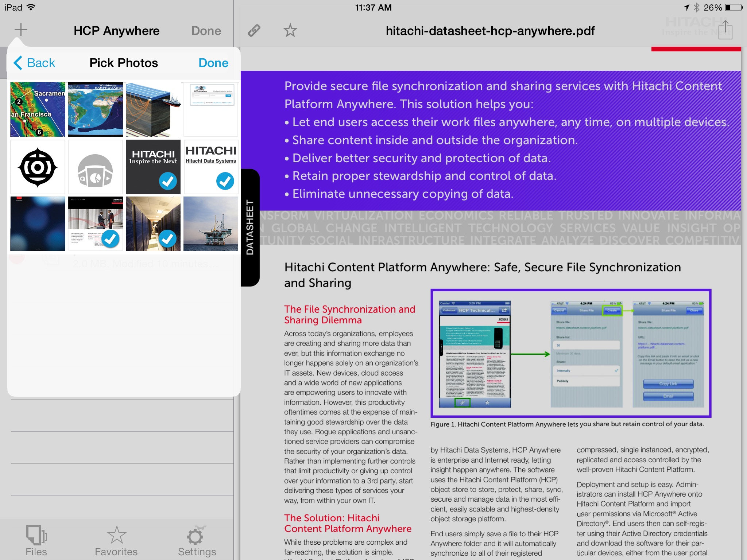Tap the black DATASHEET side tab
This screenshot has height=560, width=747.
tap(250, 227)
